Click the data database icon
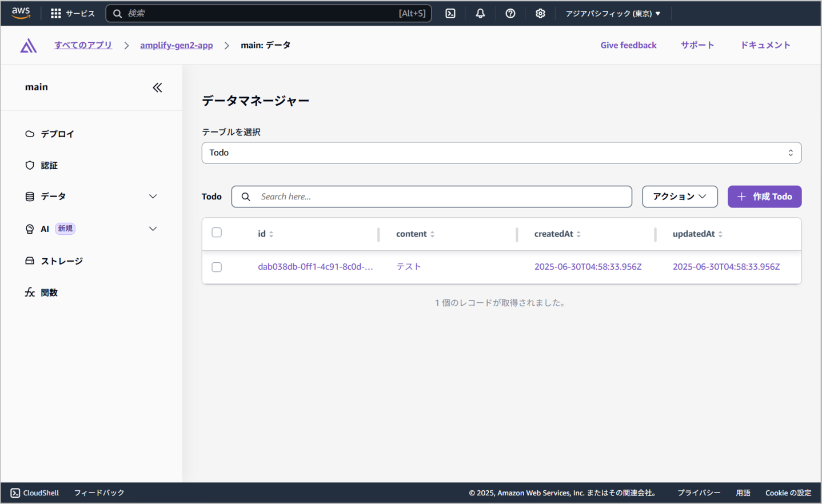The height and width of the screenshot is (504, 822). coord(30,197)
